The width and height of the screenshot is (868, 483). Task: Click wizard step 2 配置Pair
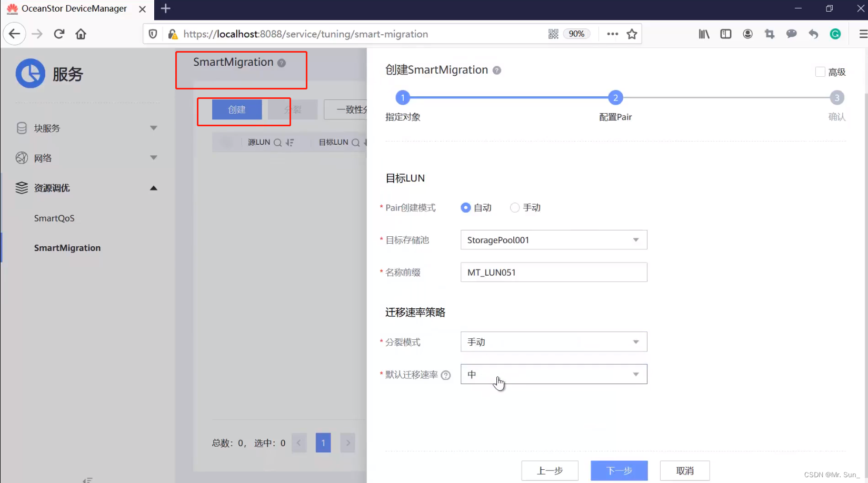coord(615,97)
